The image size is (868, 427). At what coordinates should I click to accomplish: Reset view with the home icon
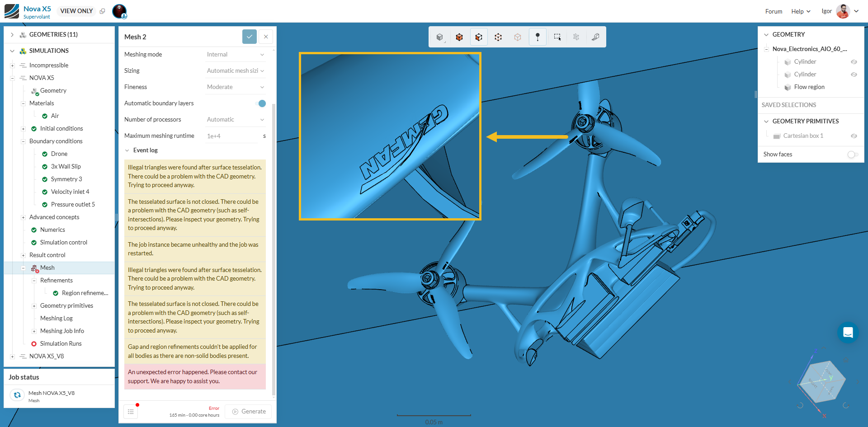(x=845, y=361)
